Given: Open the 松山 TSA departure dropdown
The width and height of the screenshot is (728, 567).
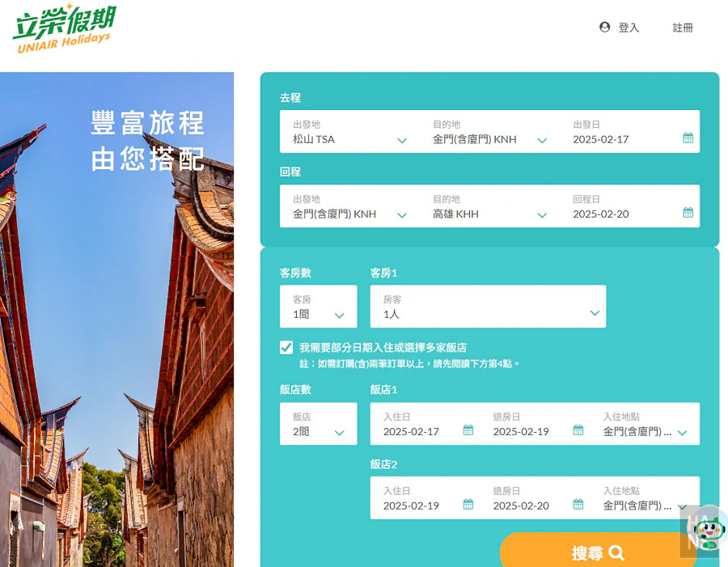Looking at the screenshot, I should [402, 139].
